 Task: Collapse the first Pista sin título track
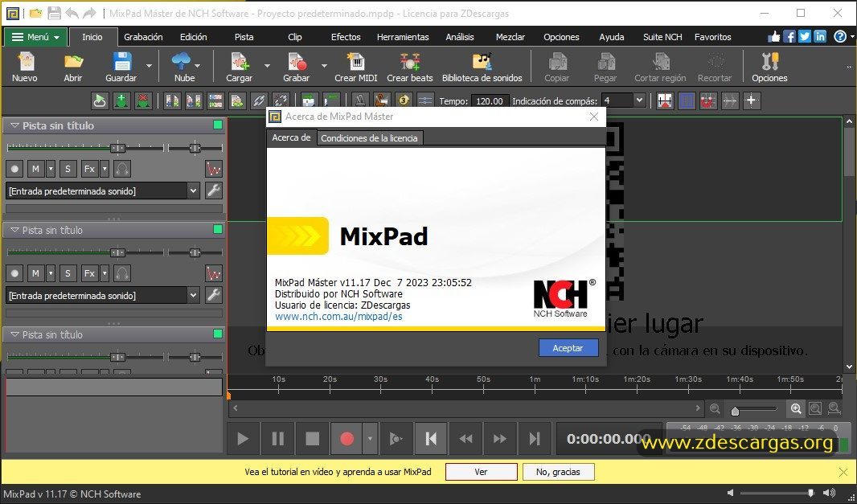(14, 125)
